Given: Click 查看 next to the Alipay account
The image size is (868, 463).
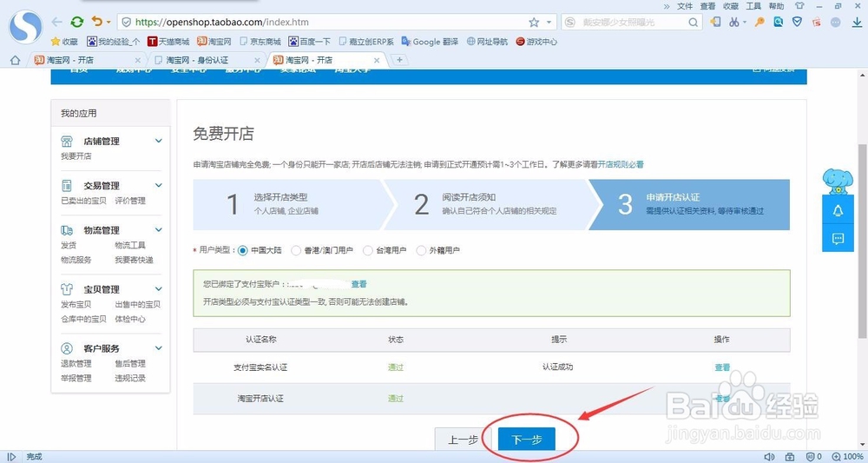Looking at the screenshot, I should pos(358,284).
